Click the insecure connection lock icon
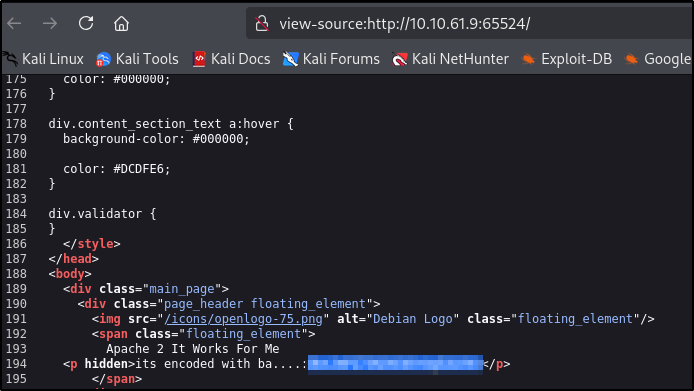 tap(262, 23)
